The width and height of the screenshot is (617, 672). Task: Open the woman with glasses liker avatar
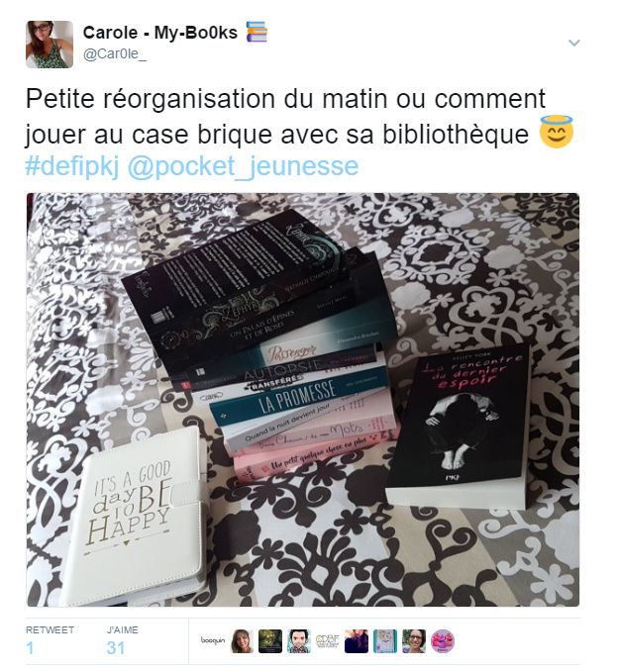coord(414,640)
